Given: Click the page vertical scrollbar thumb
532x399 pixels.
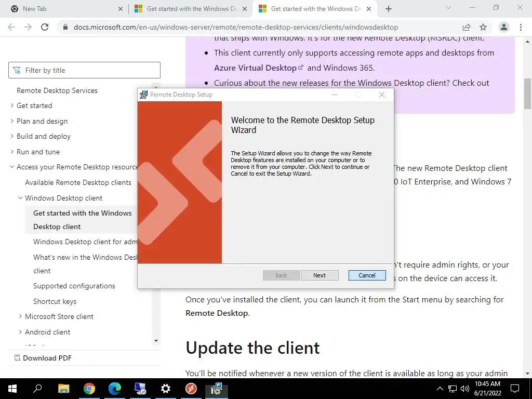Looking at the screenshot, I should tap(527, 94).
